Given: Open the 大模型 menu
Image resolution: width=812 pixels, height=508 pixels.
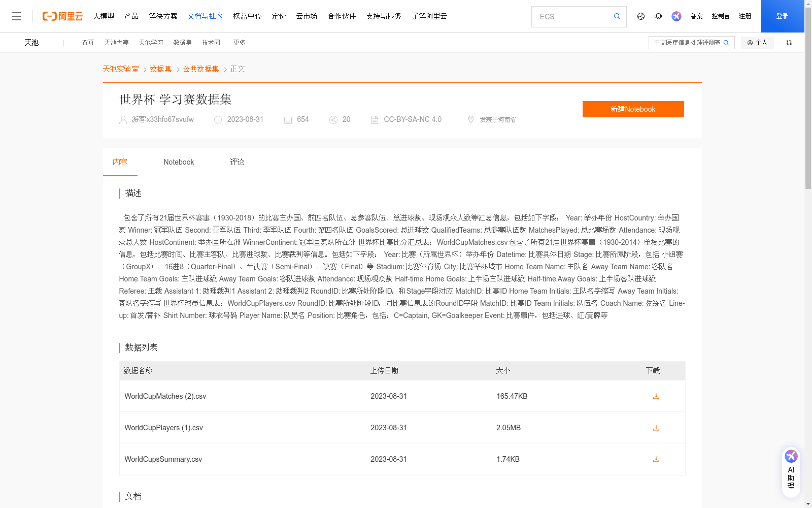Looking at the screenshot, I should point(104,16).
